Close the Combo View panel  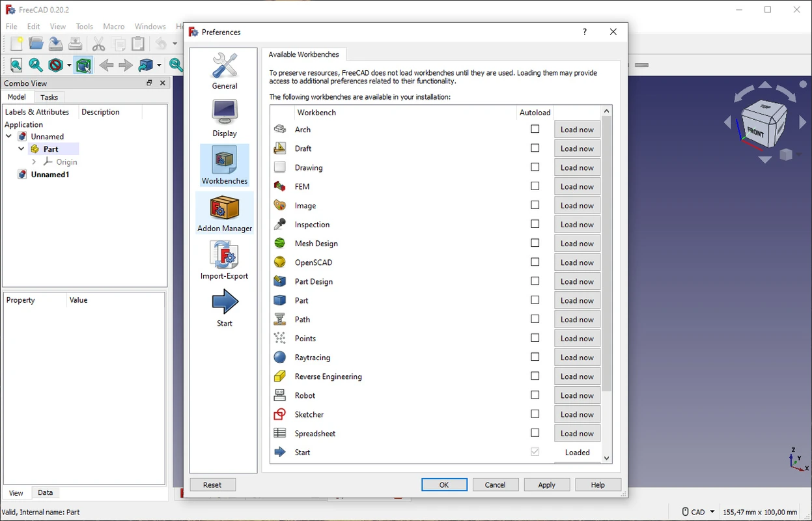[x=163, y=83]
